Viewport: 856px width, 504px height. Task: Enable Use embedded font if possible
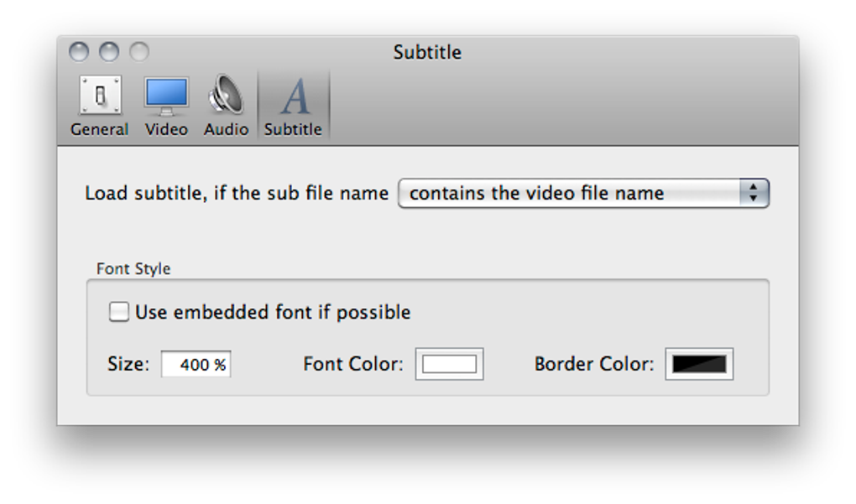(x=119, y=312)
